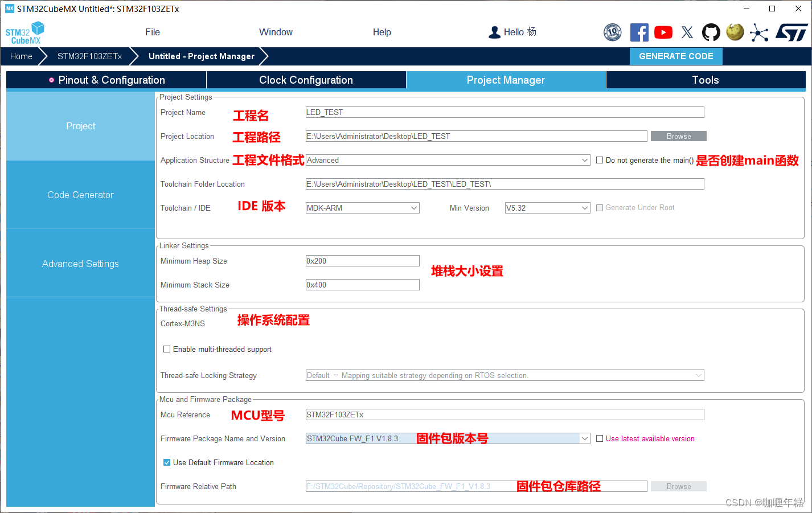Switch to the Tools tab
The width and height of the screenshot is (812, 513).
tap(706, 80)
